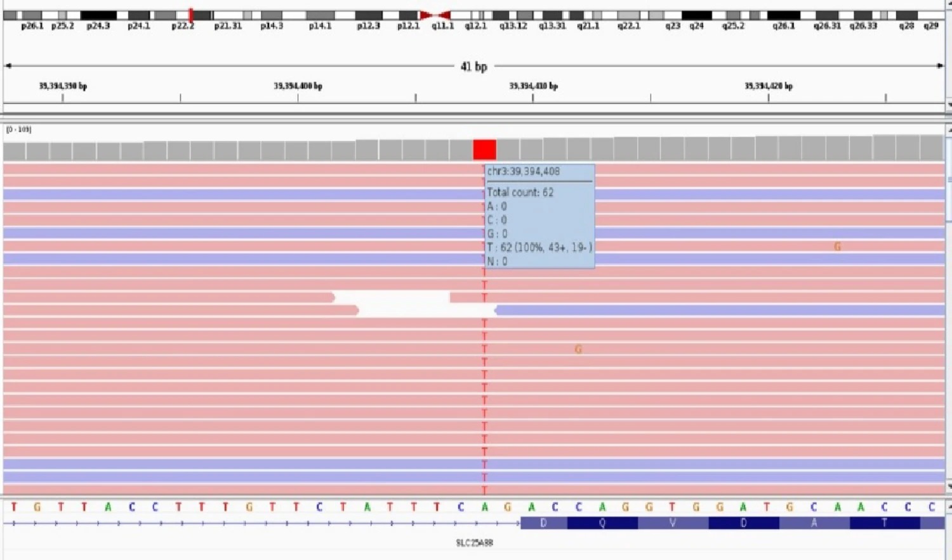Select the red centromere on the ideogram
Image resolution: width=952 pixels, height=560 pixels.
pyautogui.click(x=435, y=15)
